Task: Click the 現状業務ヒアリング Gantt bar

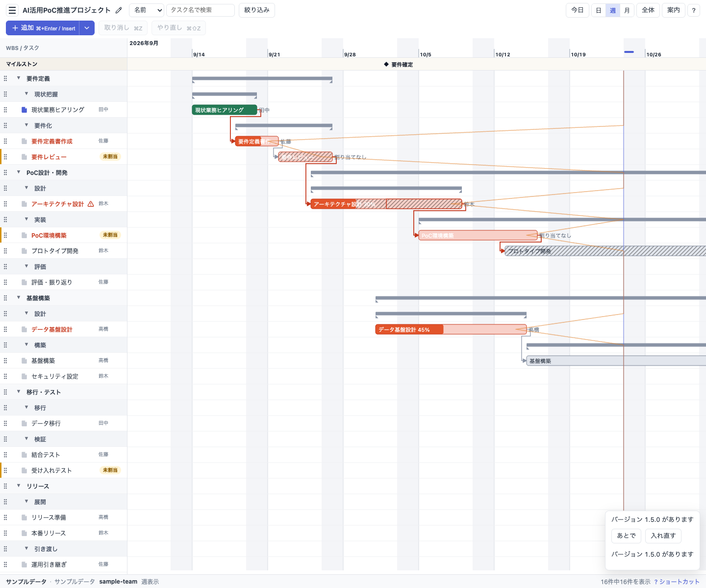Action: [x=225, y=110]
